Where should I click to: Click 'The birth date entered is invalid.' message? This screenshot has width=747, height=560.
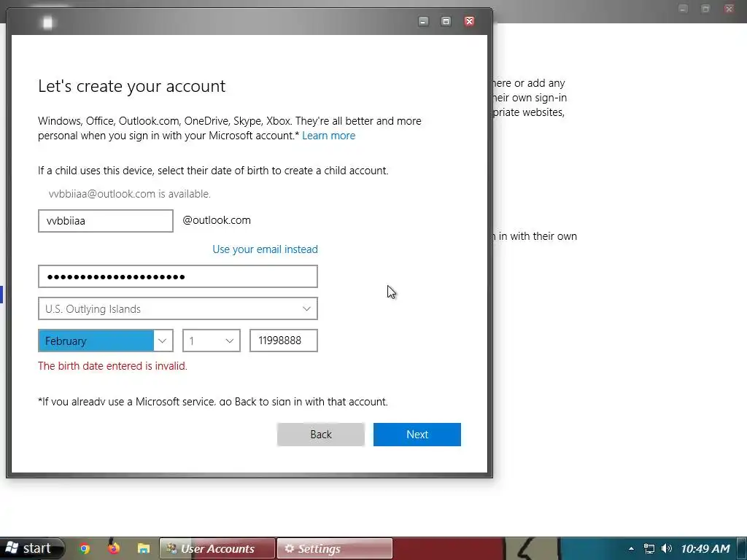click(113, 366)
